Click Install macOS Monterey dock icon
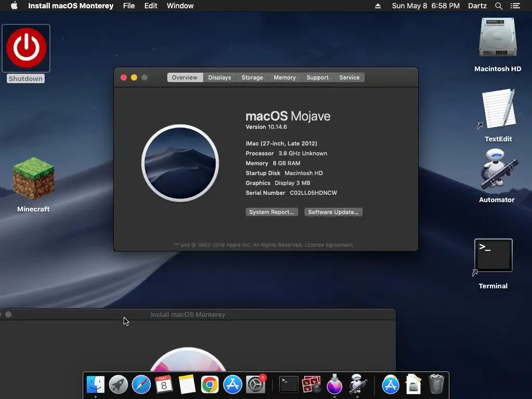 [x=334, y=385]
